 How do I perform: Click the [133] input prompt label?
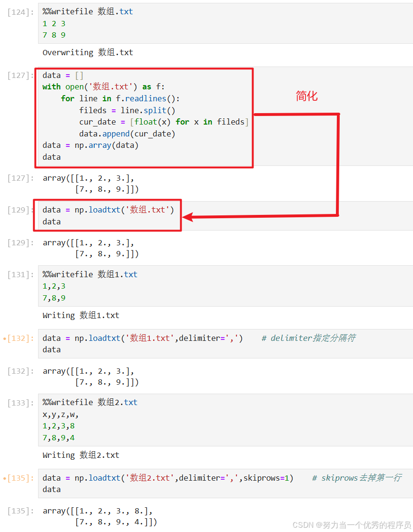tap(20, 403)
